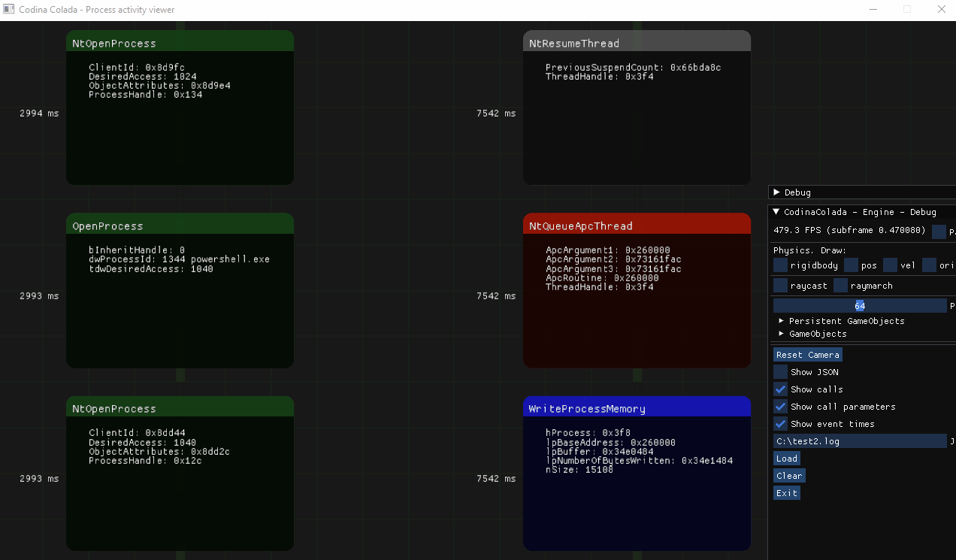Click the C:\test2.log file path field

(860, 441)
